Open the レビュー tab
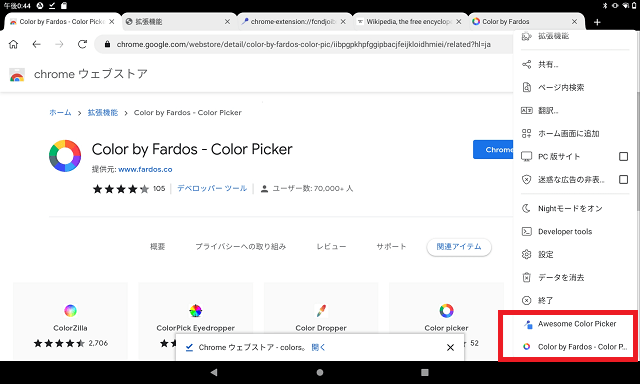 tap(331, 246)
